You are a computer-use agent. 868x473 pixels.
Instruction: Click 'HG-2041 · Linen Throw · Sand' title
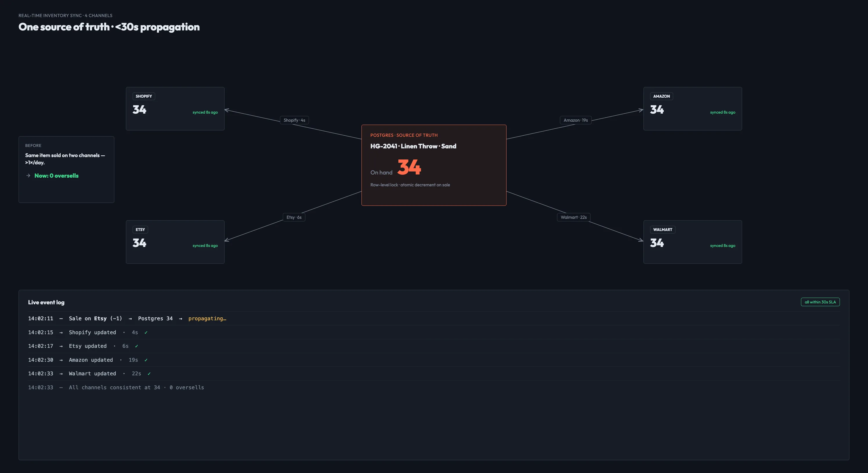(413, 146)
